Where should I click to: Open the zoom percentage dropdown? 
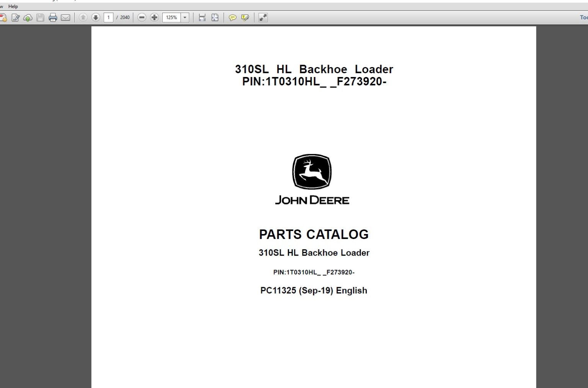185,17
